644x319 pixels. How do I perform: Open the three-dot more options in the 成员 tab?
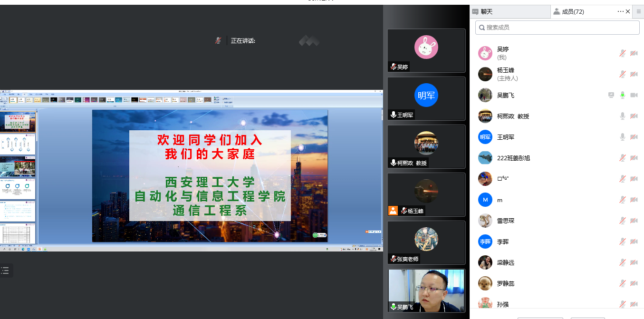point(620,11)
